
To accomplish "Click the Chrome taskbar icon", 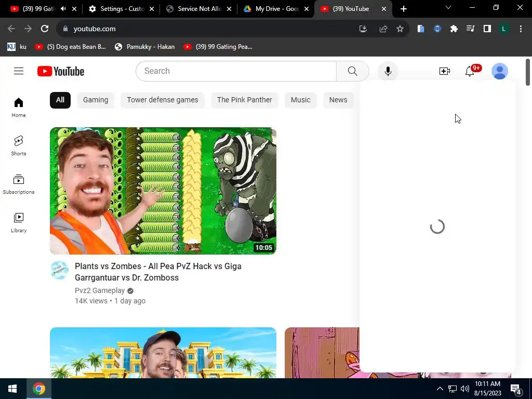I will 39,389.
